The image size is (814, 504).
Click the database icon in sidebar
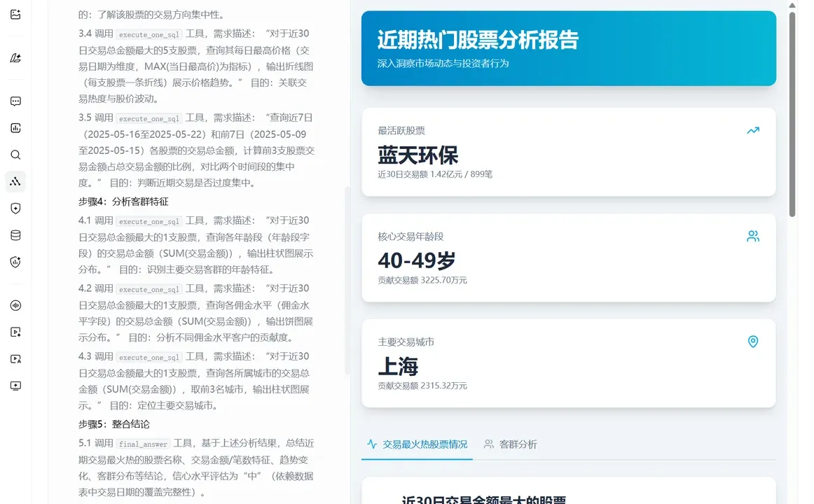coord(15,235)
